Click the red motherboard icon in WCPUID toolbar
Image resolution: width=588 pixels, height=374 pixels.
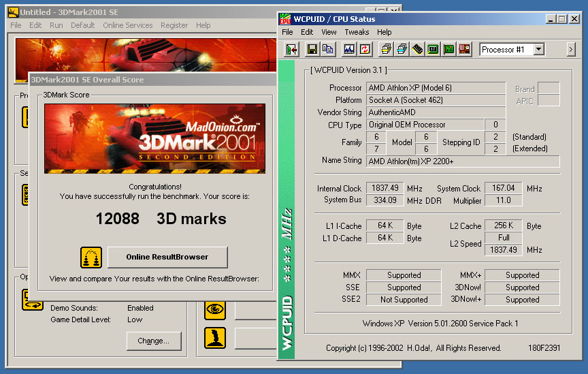465,50
